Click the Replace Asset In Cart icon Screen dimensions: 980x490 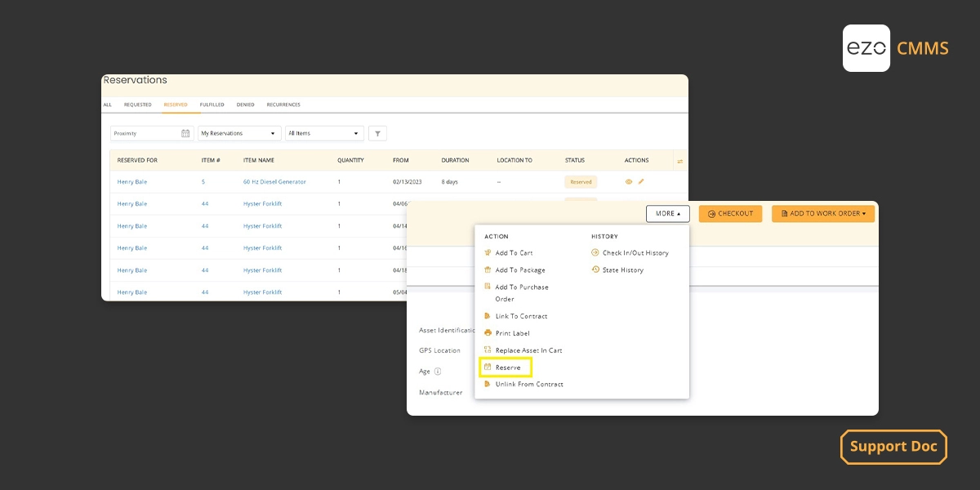(x=488, y=350)
